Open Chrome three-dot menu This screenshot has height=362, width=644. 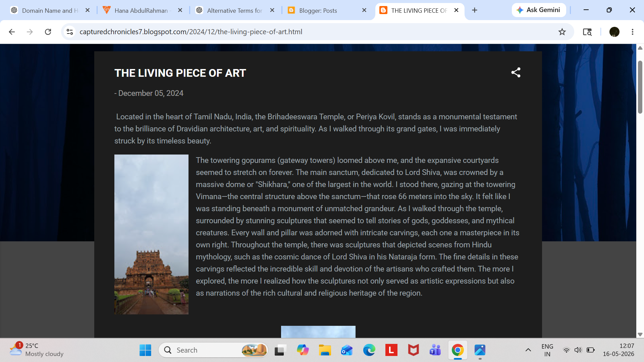point(633,32)
